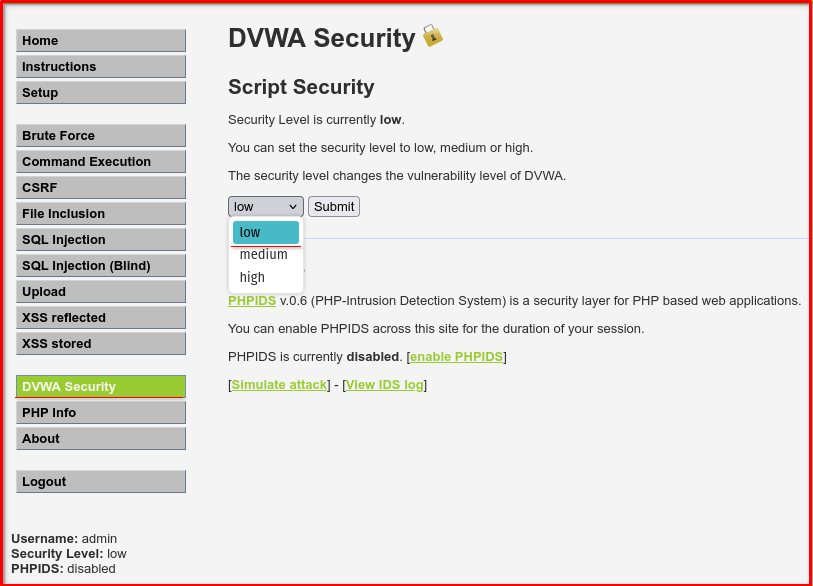813x586 pixels.
Task: Open the PHP Info page
Action: click(101, 412)
